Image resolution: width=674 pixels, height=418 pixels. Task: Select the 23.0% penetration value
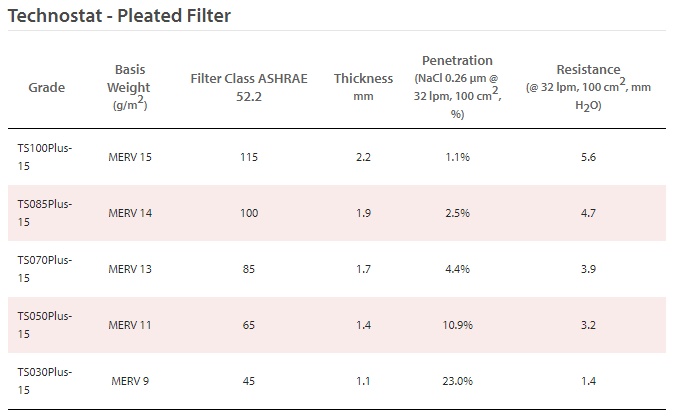point(457,381)
